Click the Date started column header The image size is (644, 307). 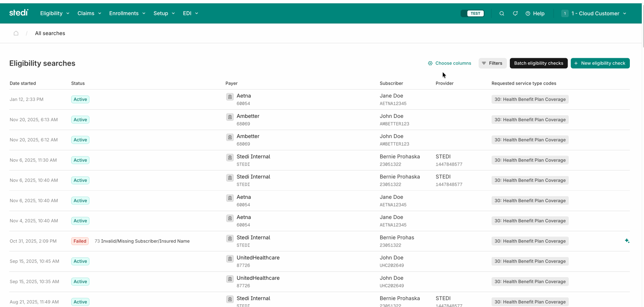(x=23, y=84)
